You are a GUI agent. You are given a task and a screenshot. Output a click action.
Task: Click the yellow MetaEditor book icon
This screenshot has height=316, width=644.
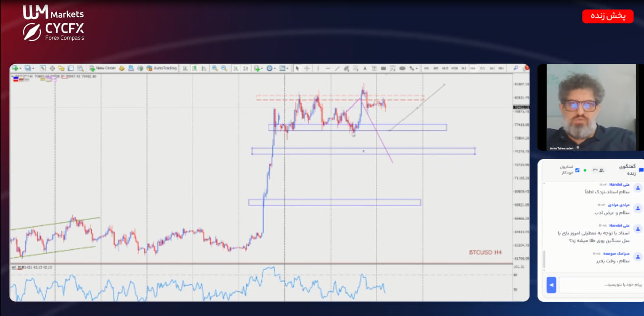click(121, 68)
